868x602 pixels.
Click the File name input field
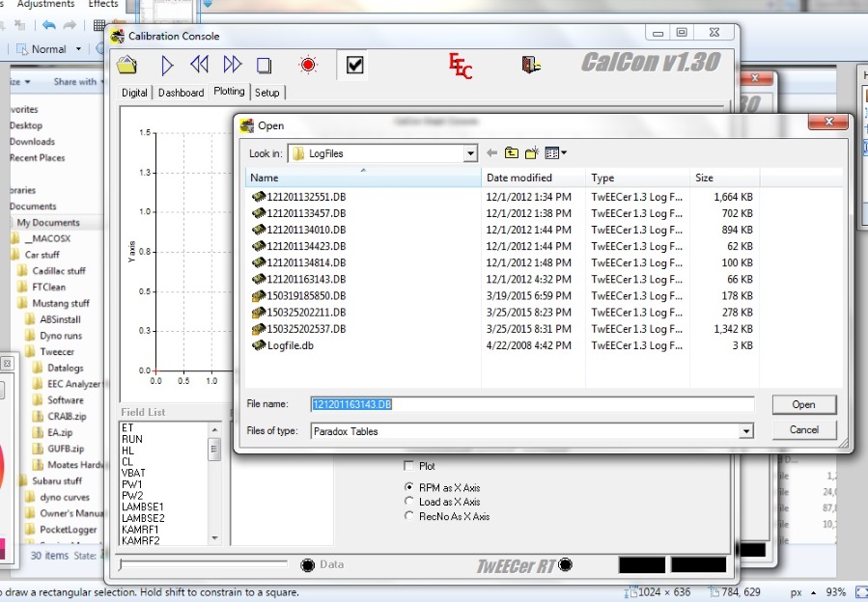pos(532,404)
